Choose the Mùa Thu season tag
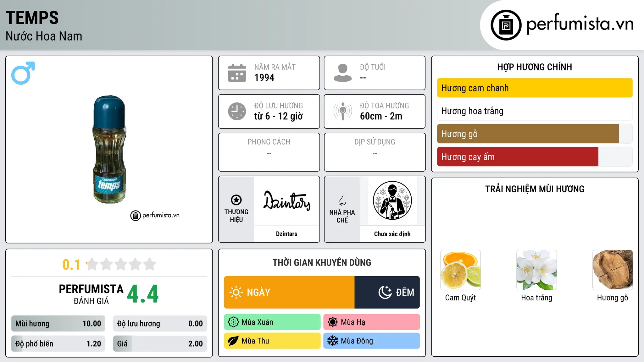This screenshot has width=644, height=362. click(x=272, y=341)
